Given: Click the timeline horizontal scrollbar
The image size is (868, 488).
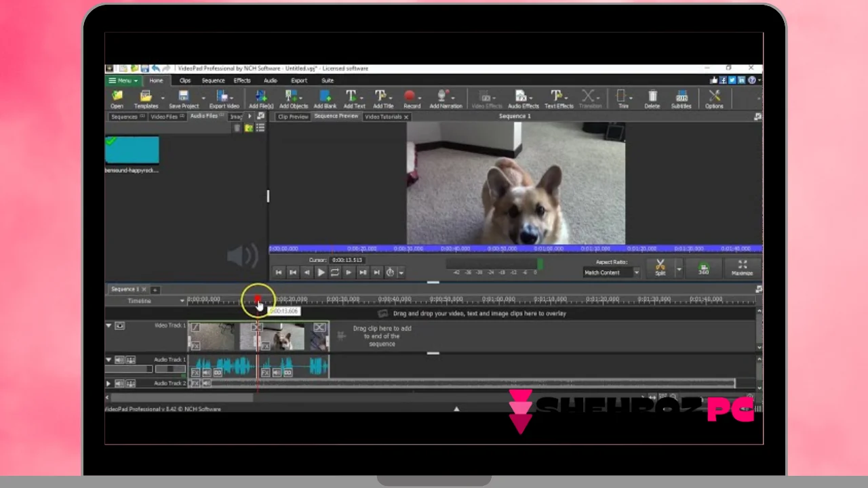Looking at the screenshot, I should (x=182, y=397).
